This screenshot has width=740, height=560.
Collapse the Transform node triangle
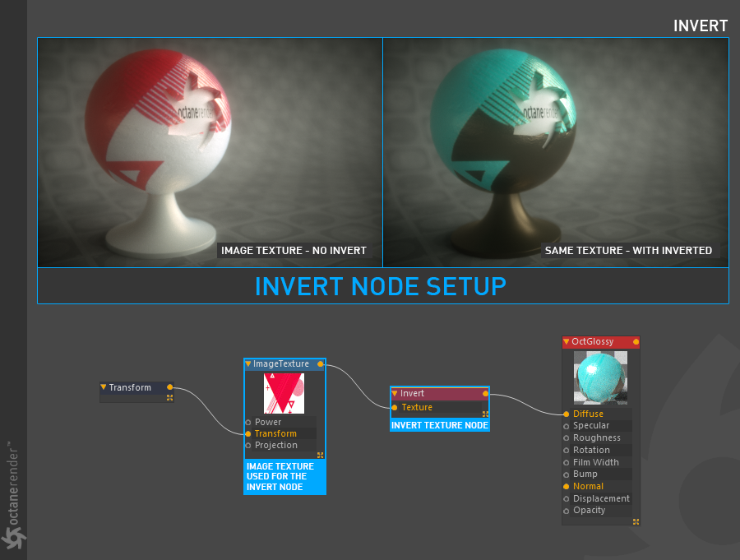pyautogui.click(x=104, y=387)
